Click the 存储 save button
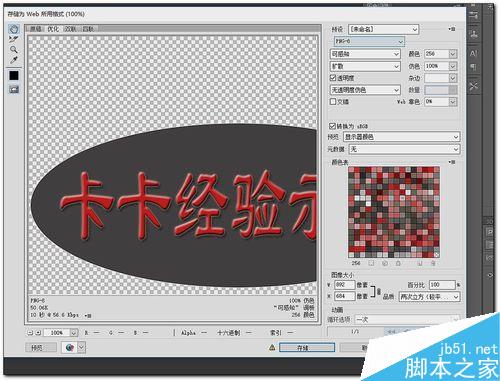500x381 pixels. pos(307,348)
